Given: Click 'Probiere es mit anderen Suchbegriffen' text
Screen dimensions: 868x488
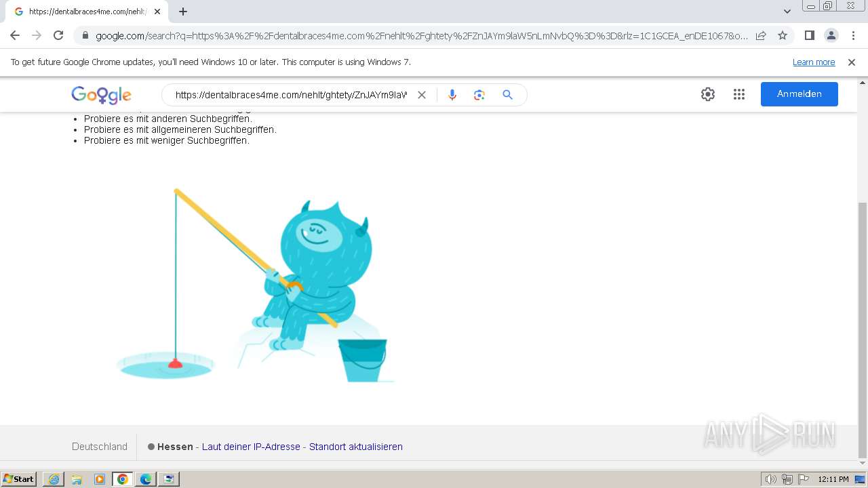Looking at the screenshot, I should [x=168, y=119].
